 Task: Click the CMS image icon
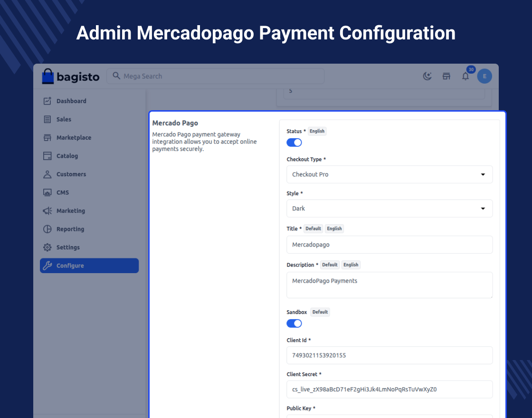tap(47, 192)
